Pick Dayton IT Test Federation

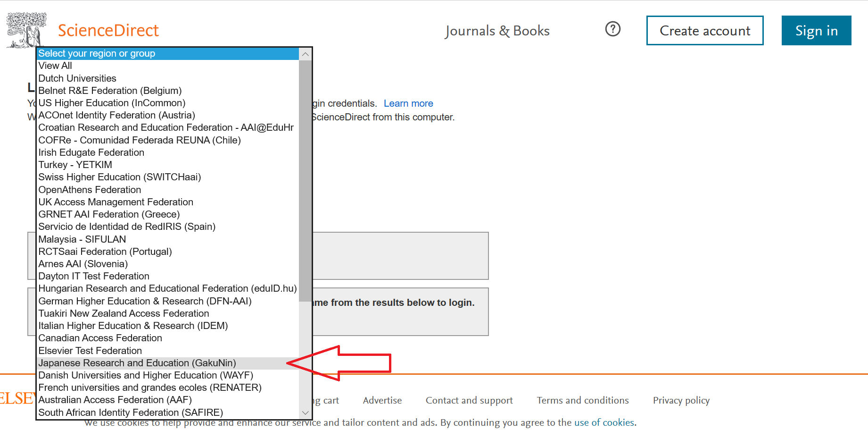coord(168,277)
